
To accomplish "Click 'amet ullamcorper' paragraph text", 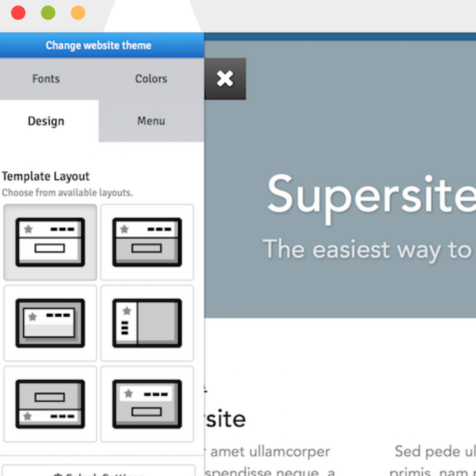I will click(x=270, y=452).
